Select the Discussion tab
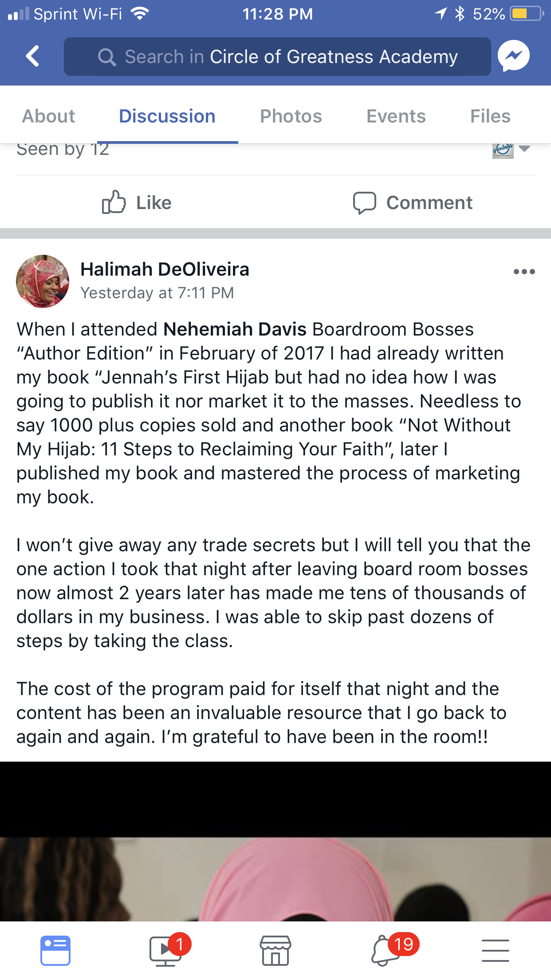The width and height of the screenshot is (551, 980). tap(167, 116)
